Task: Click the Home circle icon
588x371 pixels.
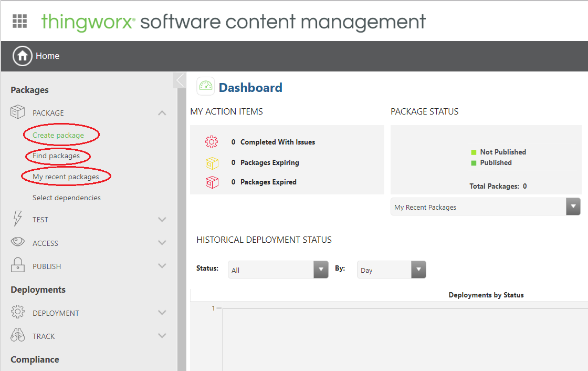Action: [22, 56]
